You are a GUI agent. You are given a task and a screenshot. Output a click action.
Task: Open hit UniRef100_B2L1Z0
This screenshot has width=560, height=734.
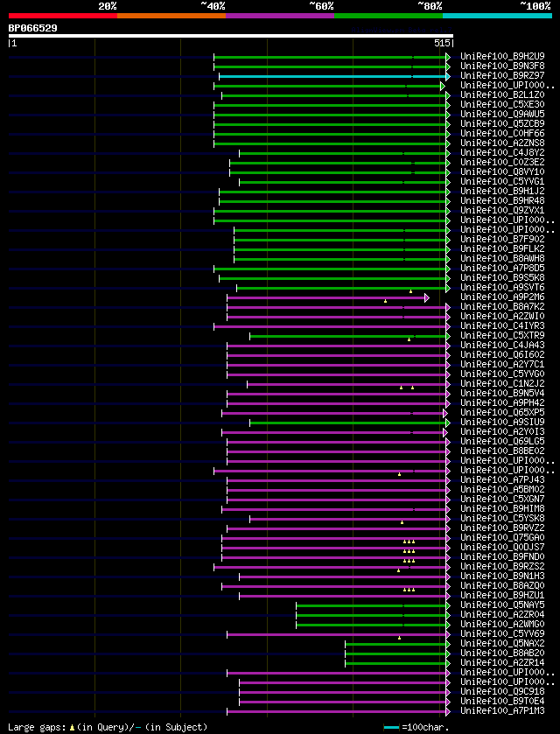click(502, 95)
